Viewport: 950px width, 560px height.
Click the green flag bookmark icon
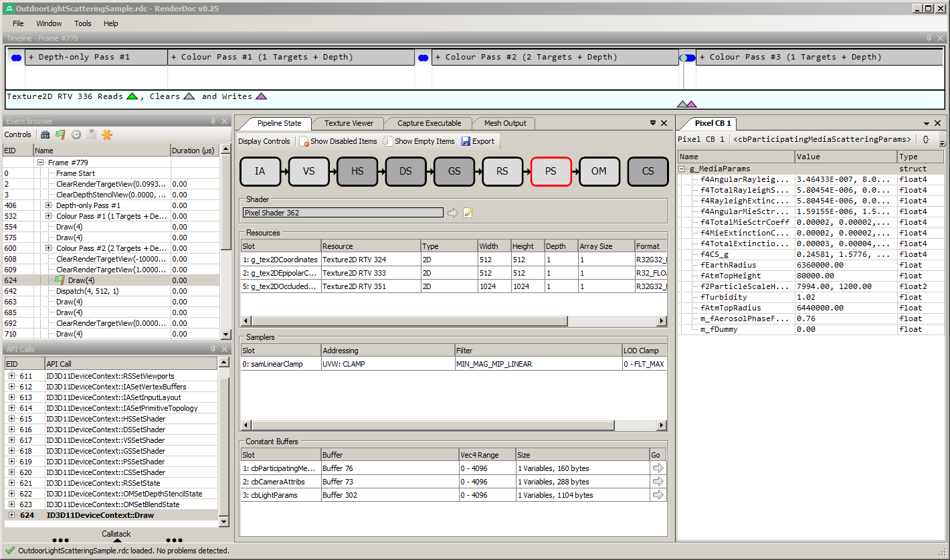tap(61, 134)
